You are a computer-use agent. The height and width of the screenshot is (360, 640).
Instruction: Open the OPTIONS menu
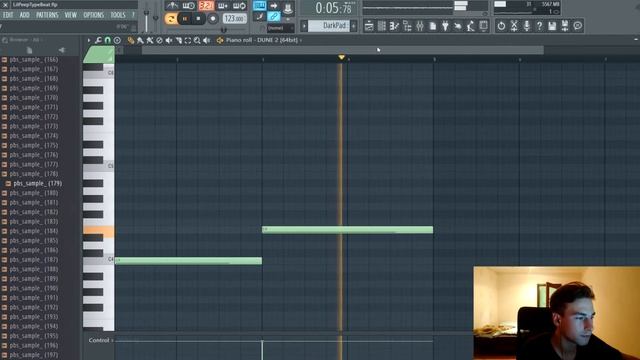[93, 15]
